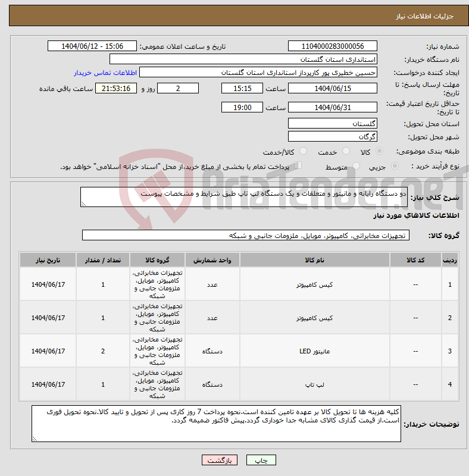
Task: Select the خدمت radio button
Action: point(346,151)
